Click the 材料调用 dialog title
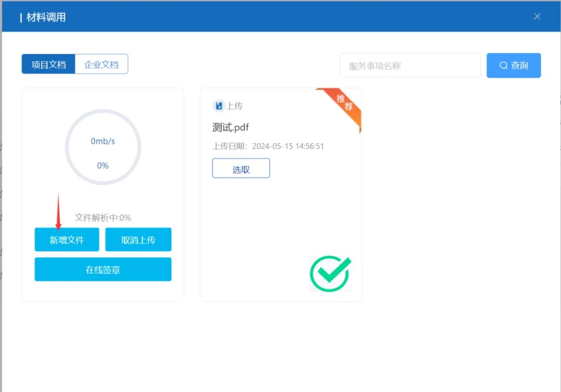This screenshot has width=561, height=392. point(46,18)
